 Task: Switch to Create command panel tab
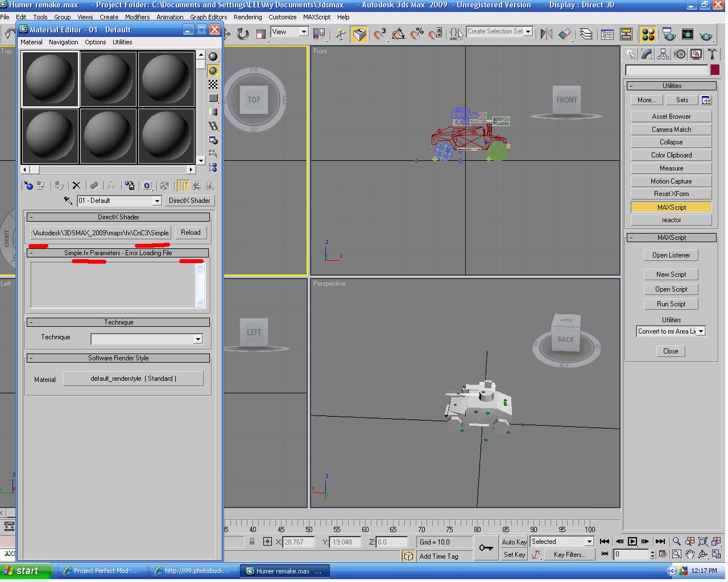[631, 54]
